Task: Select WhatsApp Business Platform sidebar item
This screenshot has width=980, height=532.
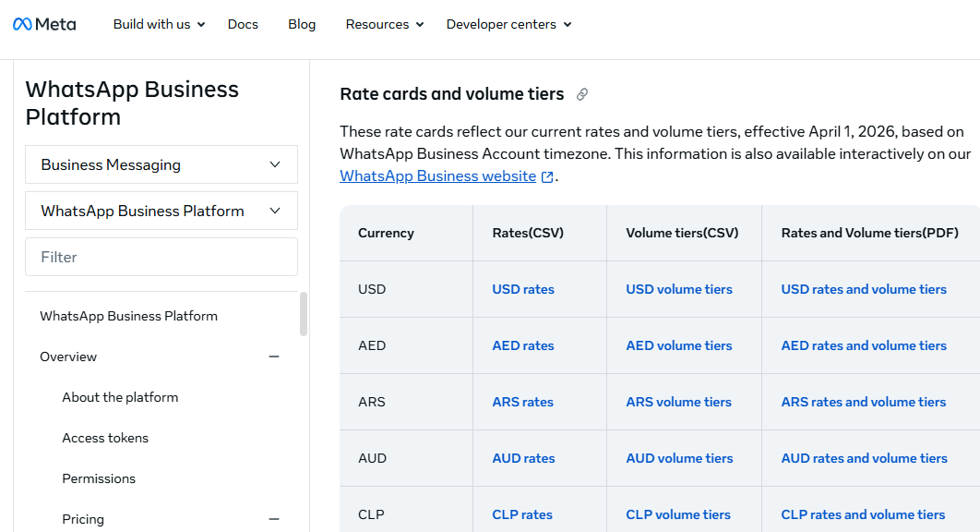Action: click(x=129, y=316)
